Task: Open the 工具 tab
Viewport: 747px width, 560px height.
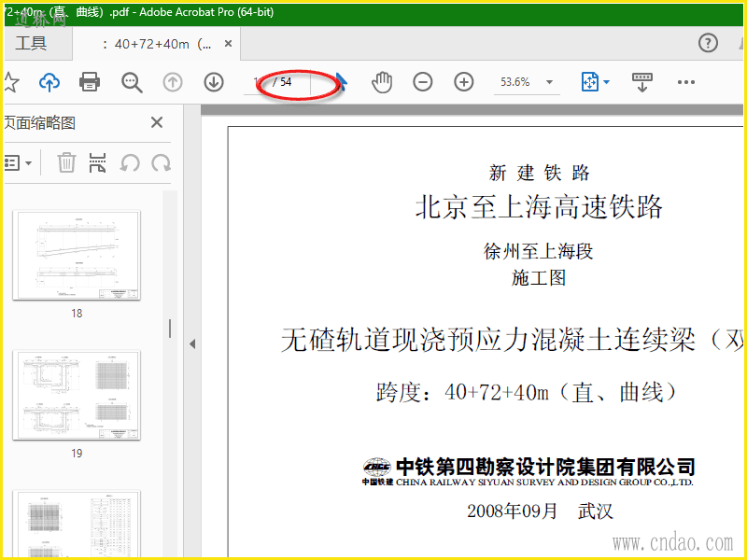Action: pyautogui.click(x=31, y=44)
